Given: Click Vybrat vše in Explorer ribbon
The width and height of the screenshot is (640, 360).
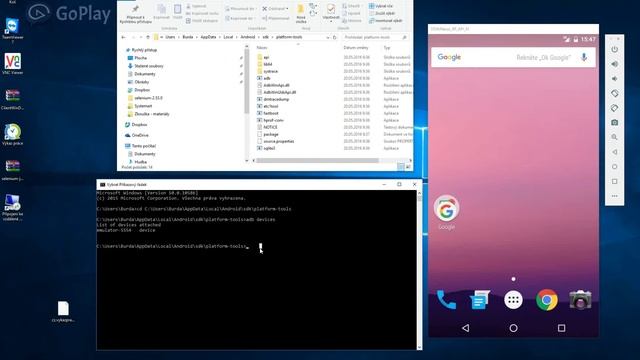Looking at the screenshot, I should [381, 6].
